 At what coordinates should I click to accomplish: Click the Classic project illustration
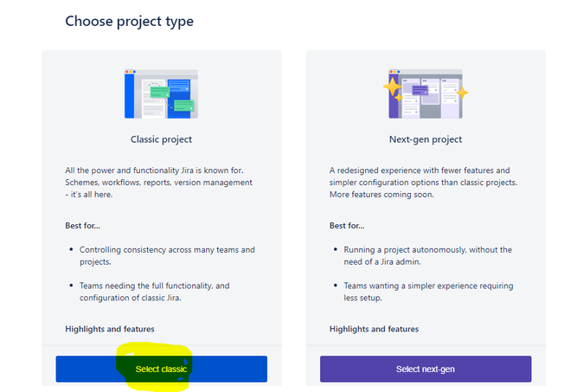(x=161, y=93)
